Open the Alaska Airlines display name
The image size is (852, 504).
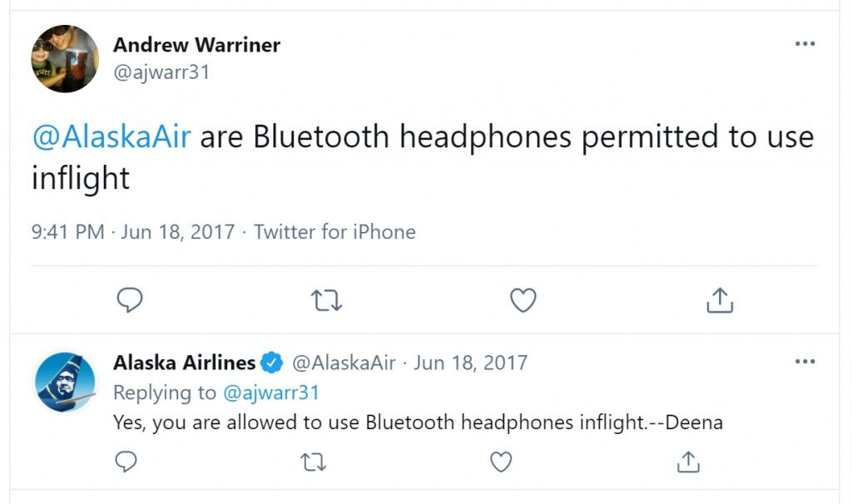[x=184, y=363]
